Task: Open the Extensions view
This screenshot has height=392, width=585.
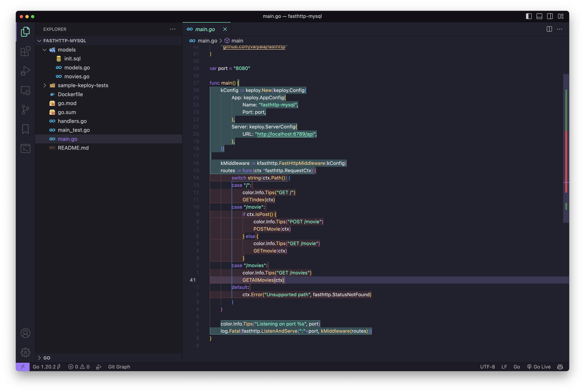Action: click(x=25, y=51)
